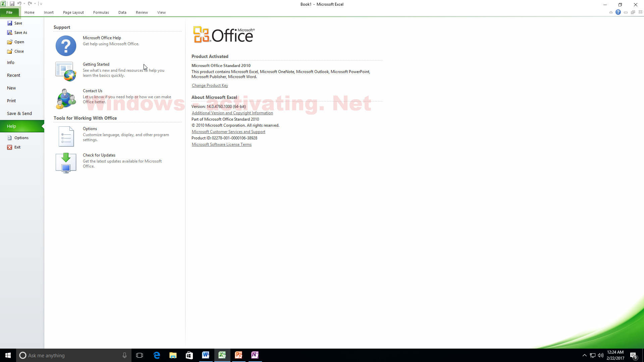Expand the Recent files section
The width and height of the screenshot is (644, 362).
[13, 75]
